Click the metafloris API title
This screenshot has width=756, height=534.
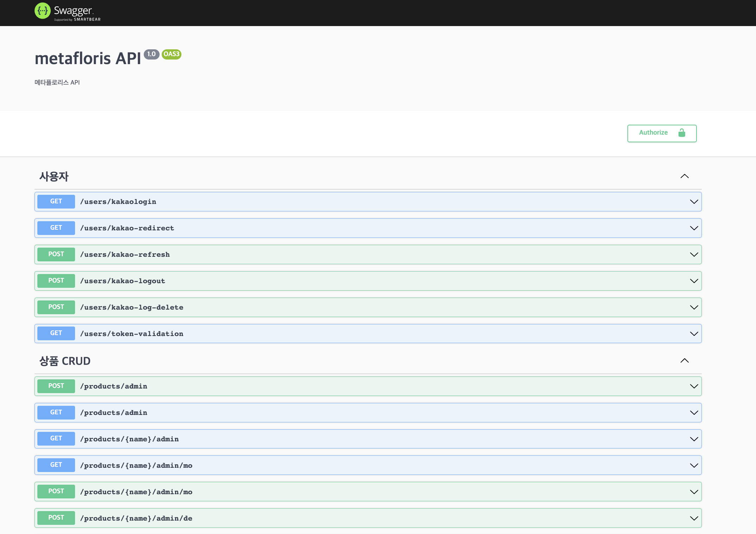click(88, 58)
